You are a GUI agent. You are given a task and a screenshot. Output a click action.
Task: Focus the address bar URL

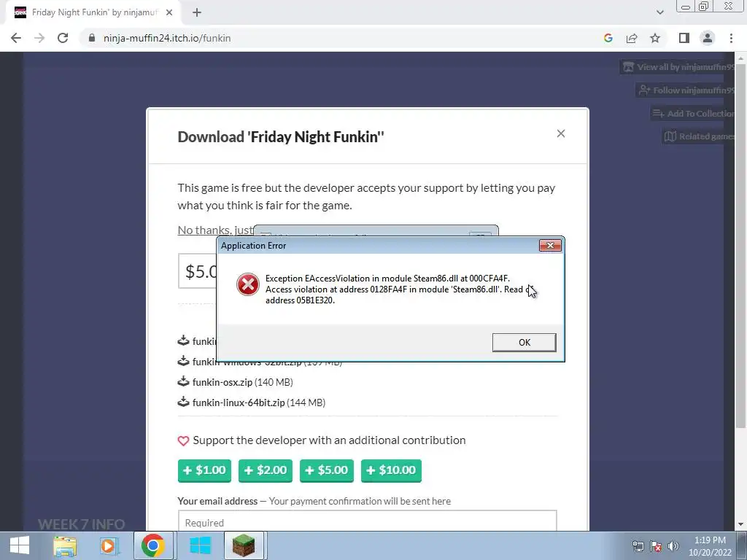click(x=167, y=38)
